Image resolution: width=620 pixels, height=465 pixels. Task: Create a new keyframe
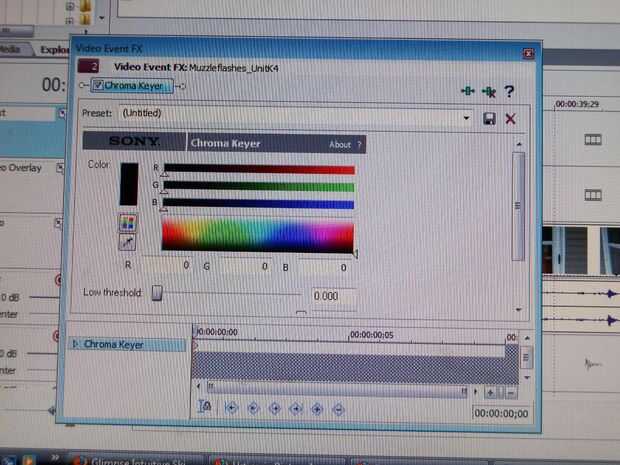coord(317,409)
